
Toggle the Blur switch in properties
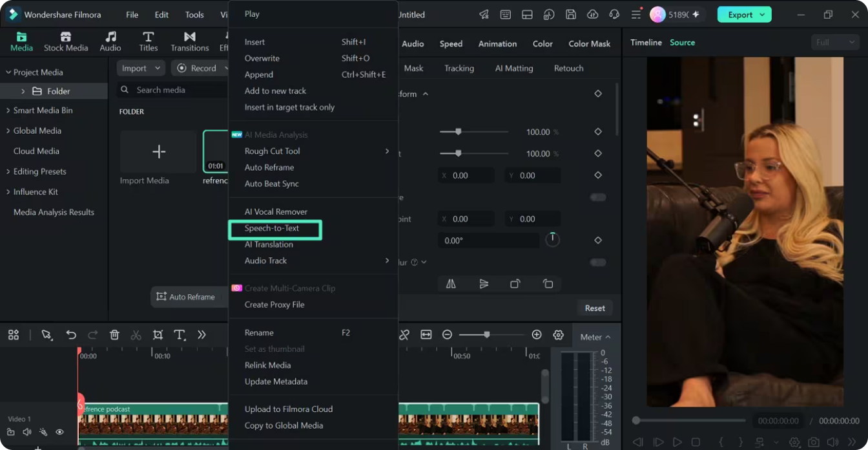598,262
